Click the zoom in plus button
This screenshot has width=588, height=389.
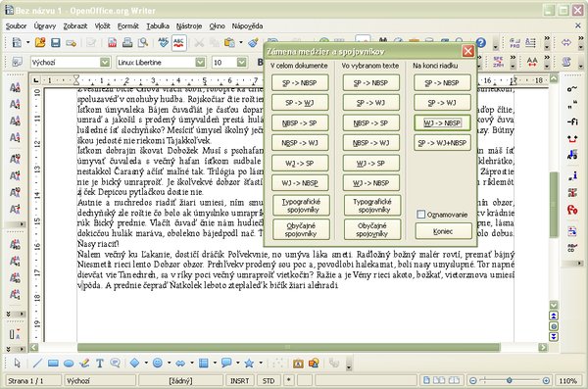546,381
